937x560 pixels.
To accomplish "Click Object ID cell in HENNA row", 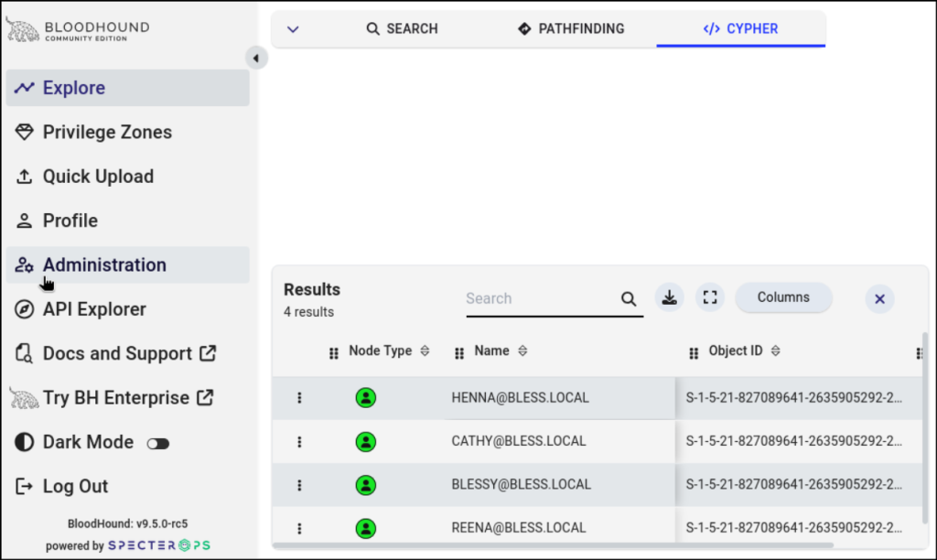I will coord(794,397).
